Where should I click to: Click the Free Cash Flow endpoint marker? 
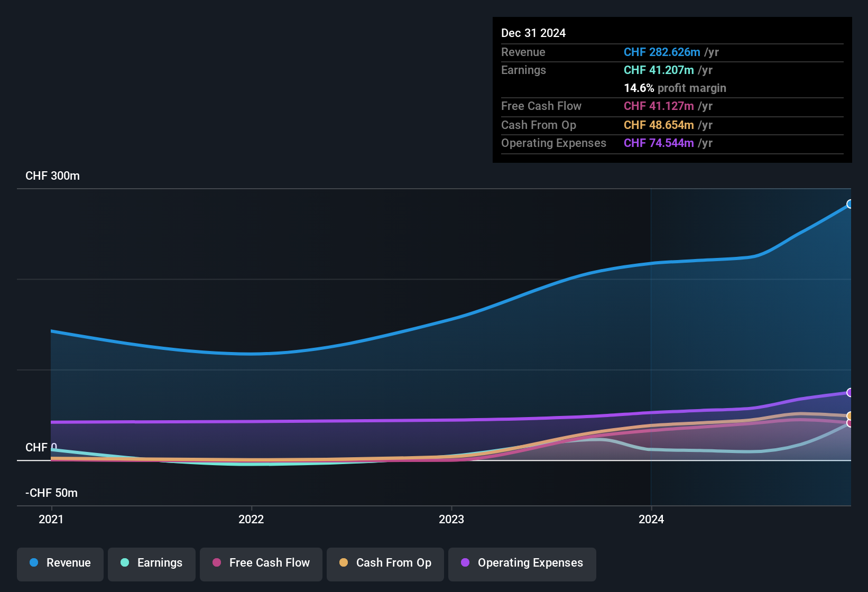(850, 423)
